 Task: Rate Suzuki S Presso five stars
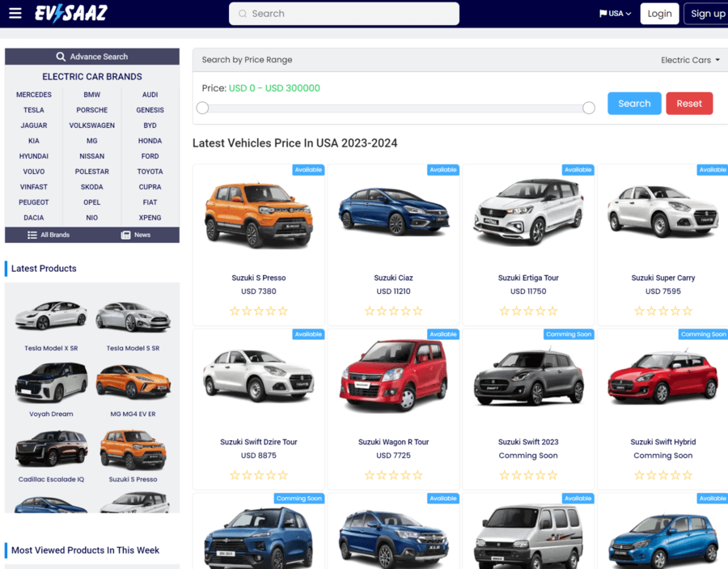(283, 311)
